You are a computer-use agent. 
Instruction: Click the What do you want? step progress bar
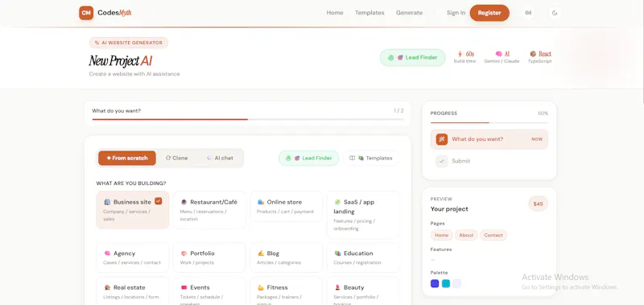(x=248, y=119)
